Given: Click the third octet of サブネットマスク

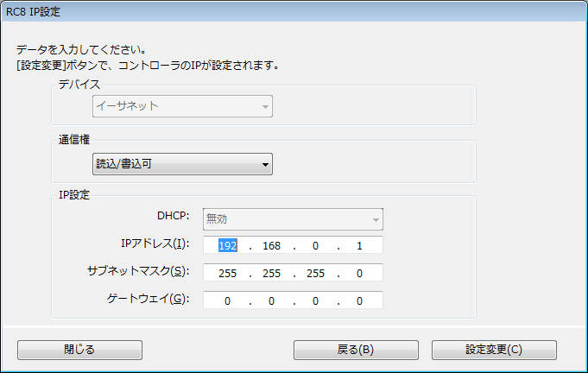Looking at the screenshot, I should (314, 274).
